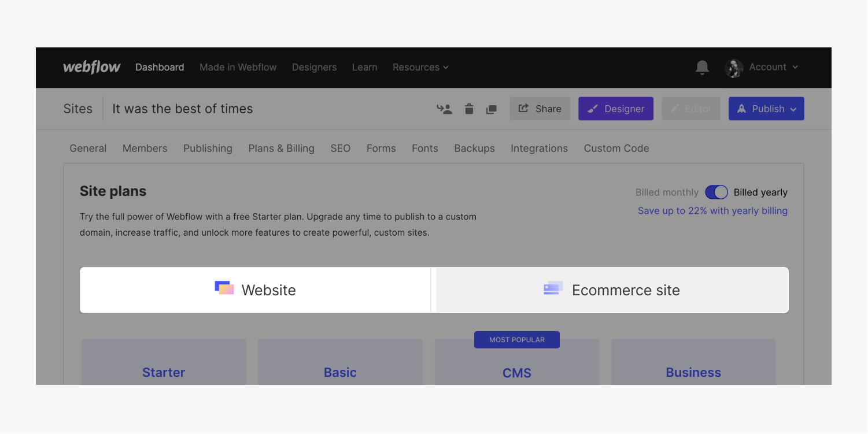
Task: Open the Learn nav item
Action: click(365, 67)
